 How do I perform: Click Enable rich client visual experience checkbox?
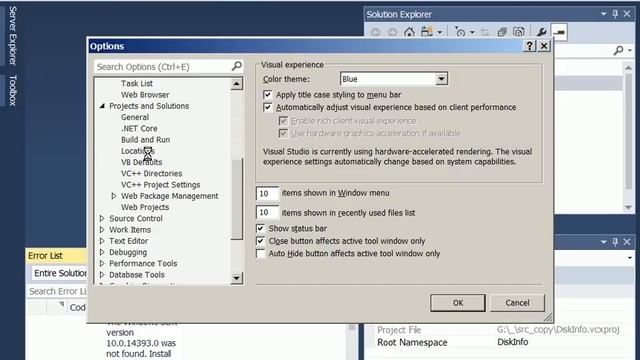pos(283,121)
